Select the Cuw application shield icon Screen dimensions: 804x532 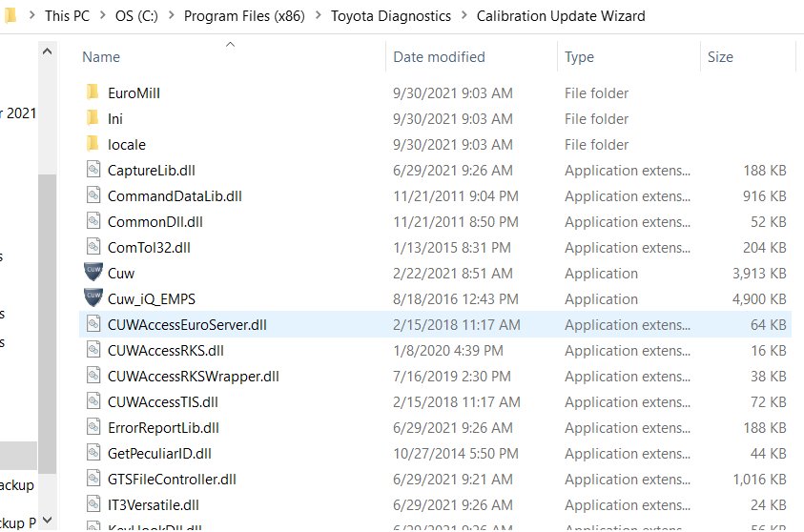coord(93,272)
